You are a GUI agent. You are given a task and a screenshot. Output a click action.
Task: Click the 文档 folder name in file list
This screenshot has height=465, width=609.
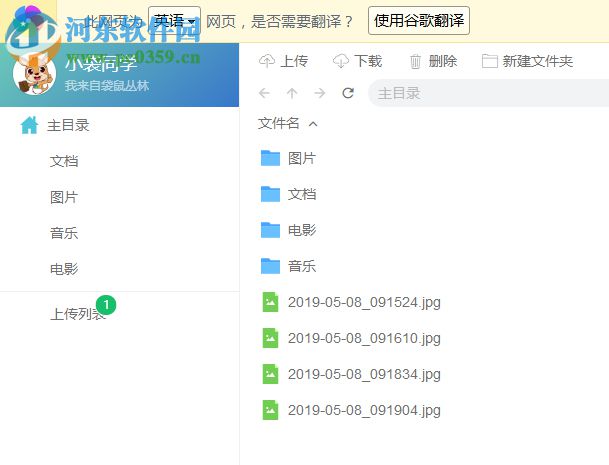click(x=302, y=194)
